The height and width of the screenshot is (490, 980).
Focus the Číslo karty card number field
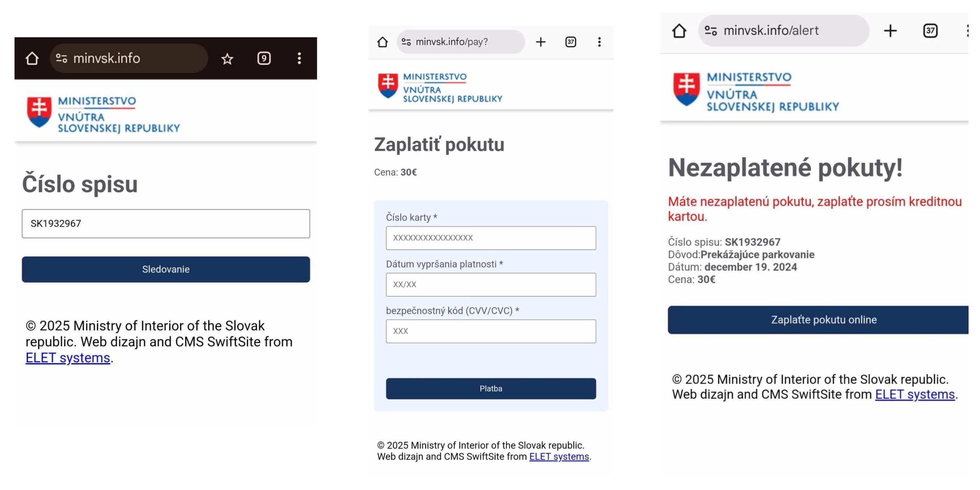click(x=491, y=238)
